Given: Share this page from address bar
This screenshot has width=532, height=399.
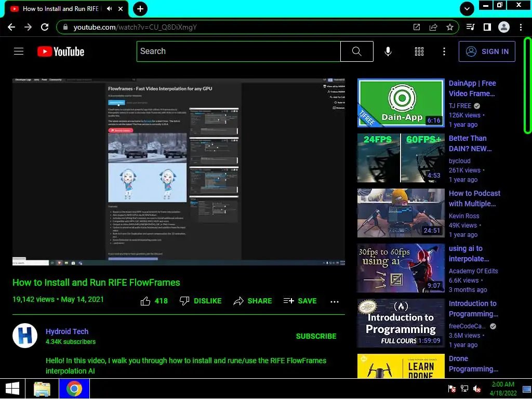Looking at the screenshot, I should (x=433, y=27).
